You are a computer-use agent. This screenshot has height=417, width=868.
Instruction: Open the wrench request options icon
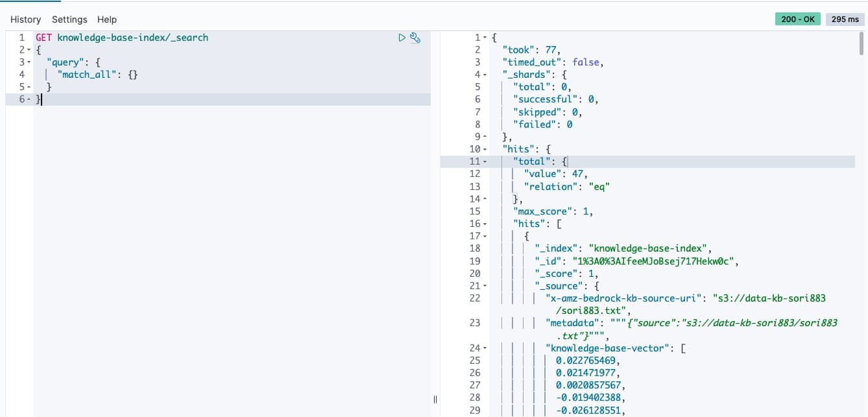[x=415, y=38]
